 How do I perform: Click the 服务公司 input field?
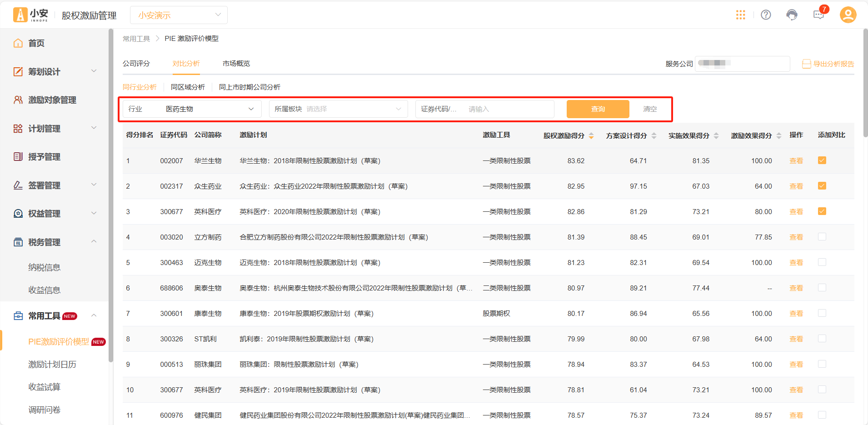pyautogui.click(x=743, y=64)
